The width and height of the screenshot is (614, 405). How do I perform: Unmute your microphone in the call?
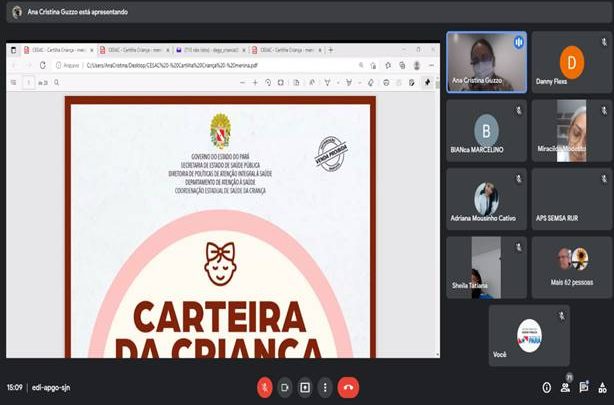pos(265,387)
